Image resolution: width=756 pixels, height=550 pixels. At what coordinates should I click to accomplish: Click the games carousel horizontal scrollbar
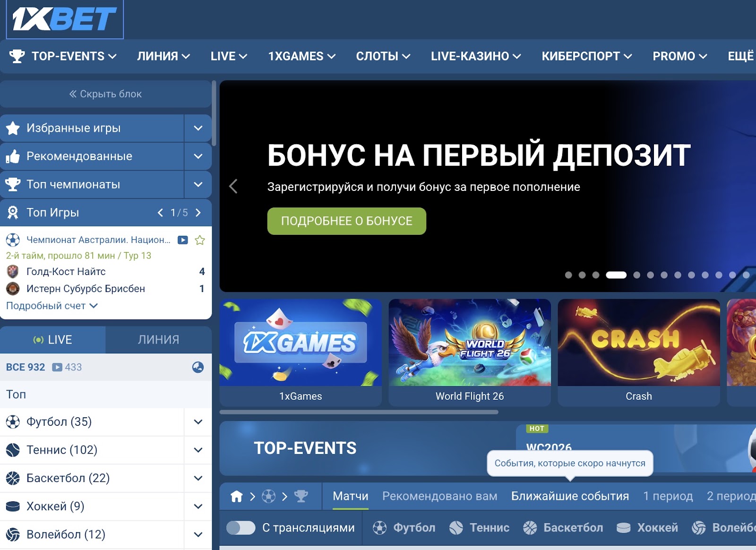(x=359, y=412)
